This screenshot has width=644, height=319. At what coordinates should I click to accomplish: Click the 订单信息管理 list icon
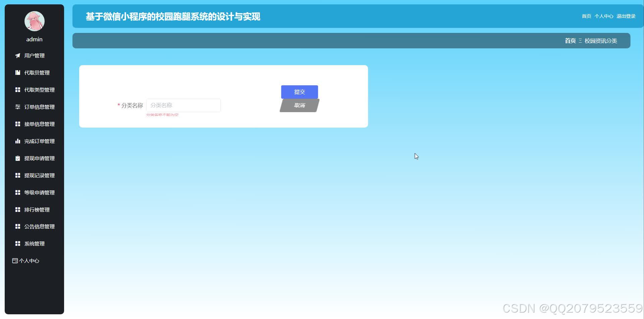[x=18, y=107]
